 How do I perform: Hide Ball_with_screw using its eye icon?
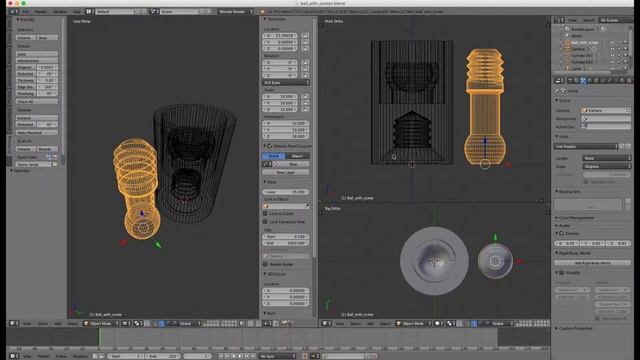pyautogui.click(x=612, y=42)
